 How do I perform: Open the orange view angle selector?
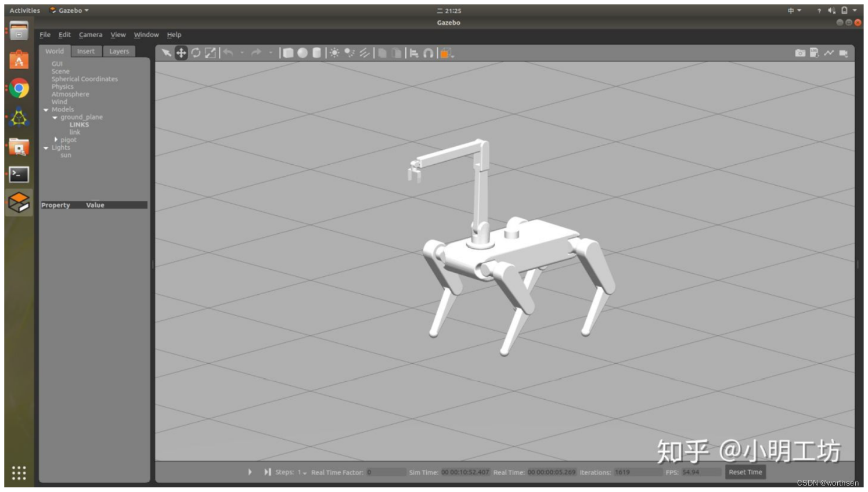[x=446, y=53]
